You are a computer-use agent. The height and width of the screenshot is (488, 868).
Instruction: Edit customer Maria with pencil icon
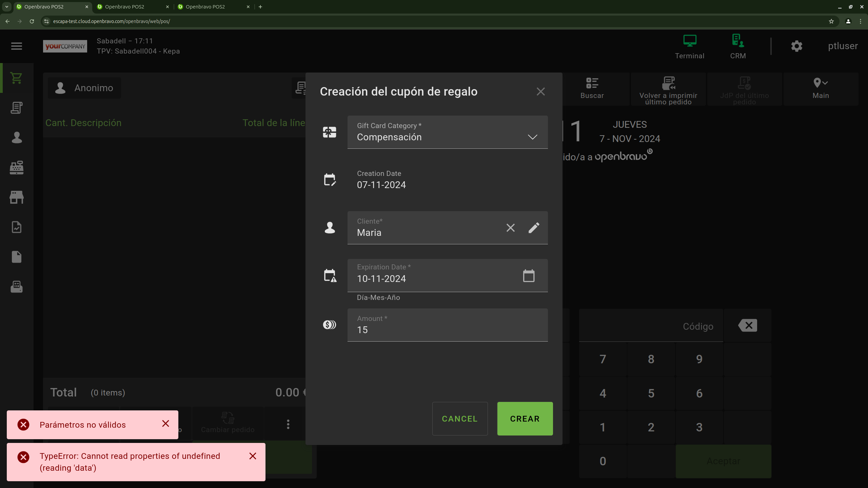[x=534, y=228]
